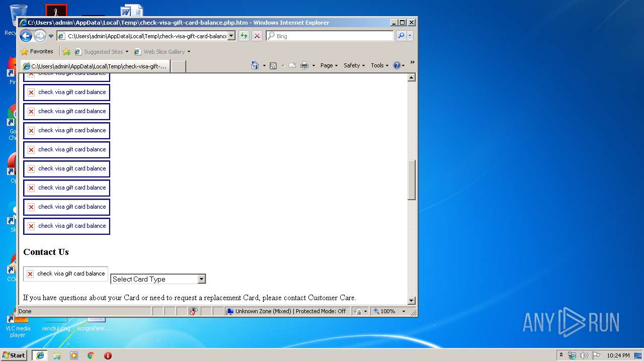Open the Word document desktop icon
The height and width of the screenshot is (362, 644).
tap(132, 11)
